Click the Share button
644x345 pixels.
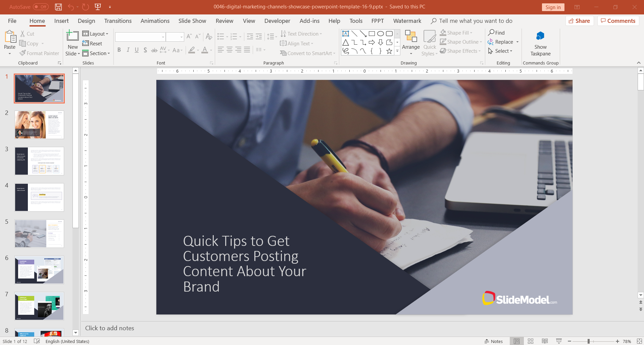(580, 21)
